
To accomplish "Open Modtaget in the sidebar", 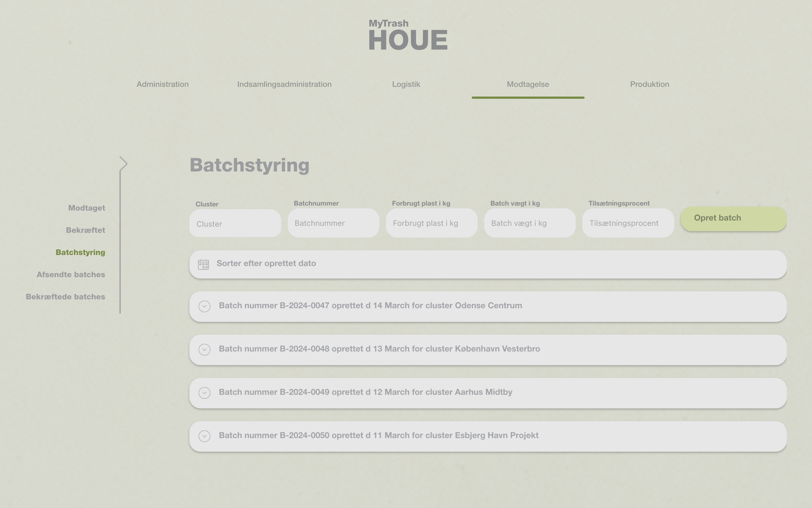I will (87, 208).
